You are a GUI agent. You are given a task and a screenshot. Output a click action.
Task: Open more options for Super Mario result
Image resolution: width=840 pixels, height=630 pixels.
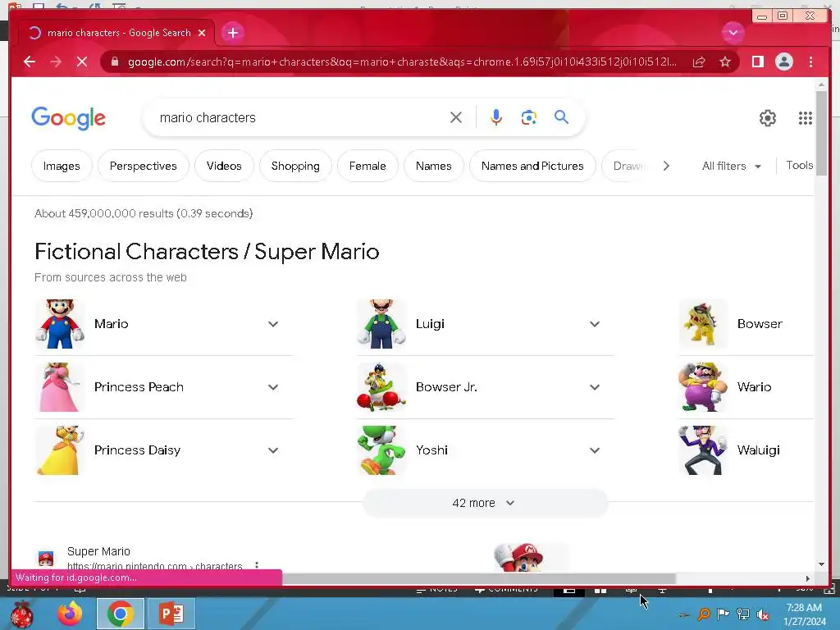(257, 565)
